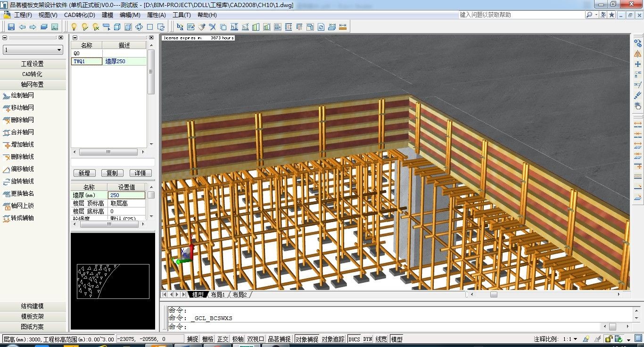Image resolution: width=644 pixels, height=347 pixels.
Task: Click the scissors cut icon in toolbar
Action: coord(213,27)
